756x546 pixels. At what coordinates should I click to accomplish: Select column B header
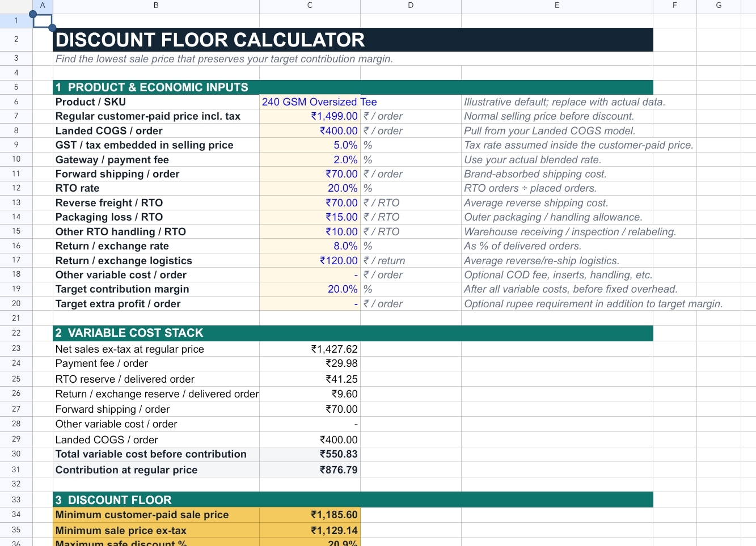[156, 6]
